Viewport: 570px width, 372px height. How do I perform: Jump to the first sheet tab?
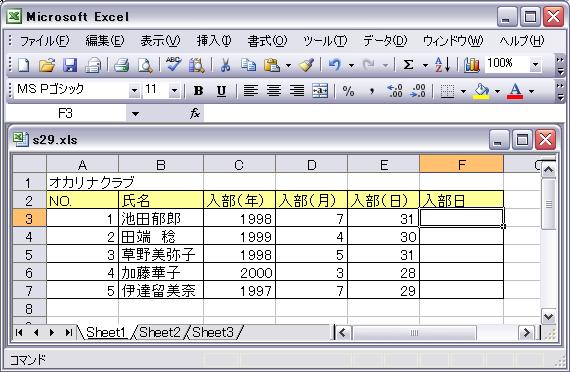pyautogui.click(x=19, y=332)
